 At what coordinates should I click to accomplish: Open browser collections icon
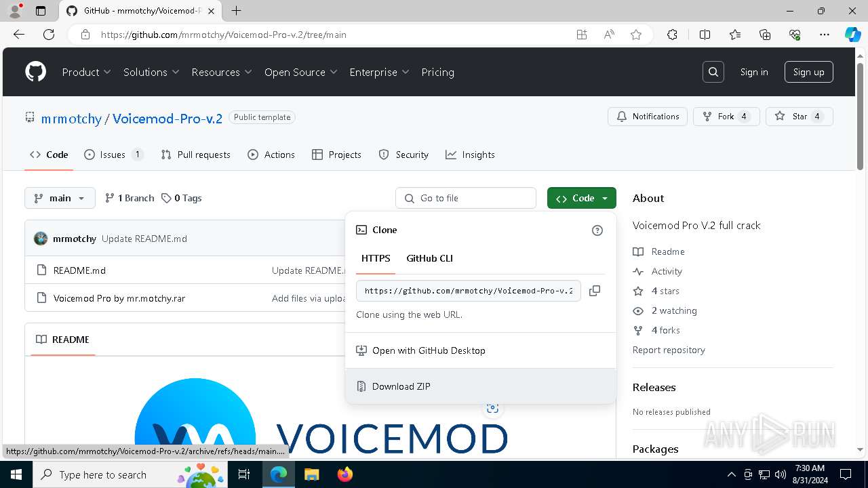click(x=765, y=35)
